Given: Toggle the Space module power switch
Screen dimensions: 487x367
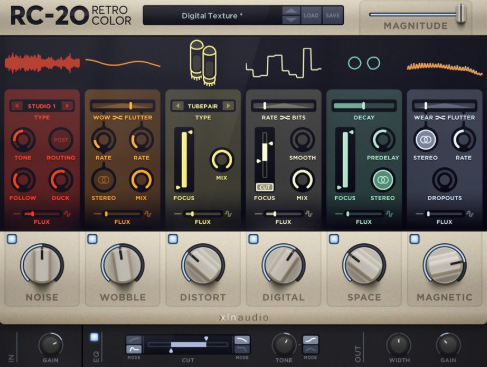Looking at the screenshot, I should pyautogui.click(x=334, y=239).
